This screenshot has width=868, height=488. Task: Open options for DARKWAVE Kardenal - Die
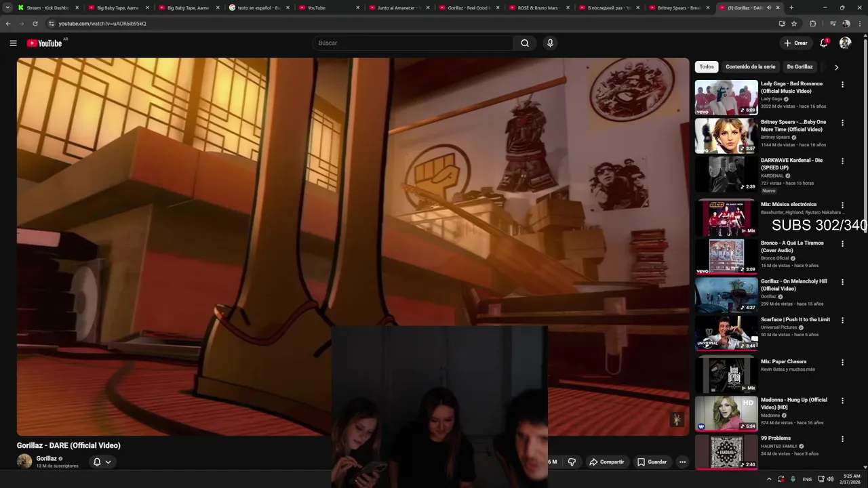842,161
